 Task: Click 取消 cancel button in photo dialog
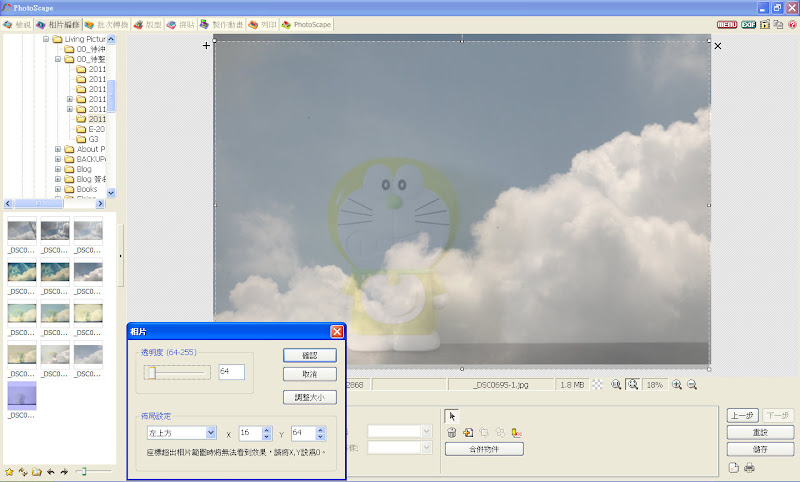(310, 374)
